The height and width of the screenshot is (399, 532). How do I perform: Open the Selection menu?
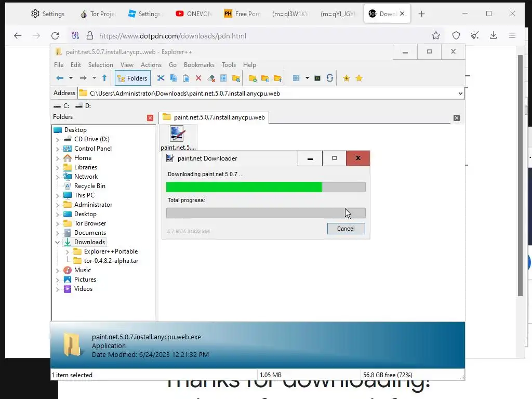click(x=100, y=65)
